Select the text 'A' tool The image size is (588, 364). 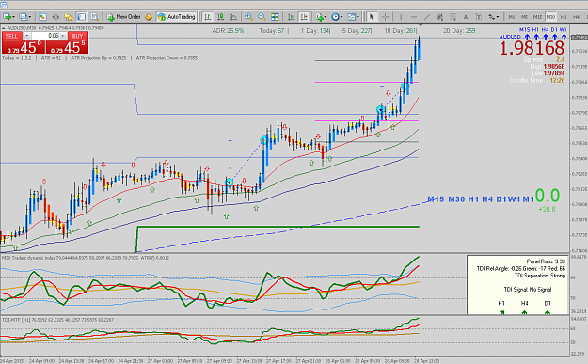tap(466, 17)
